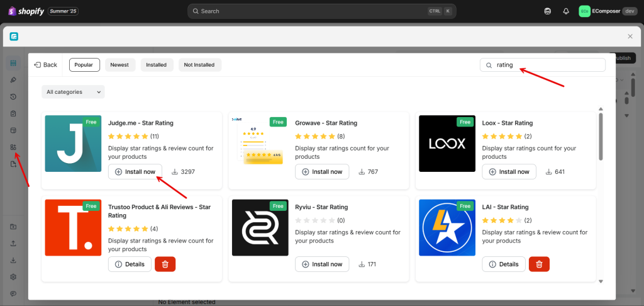Click the Trustoo Product & Ali Reviews title

(x=159, y=211)
